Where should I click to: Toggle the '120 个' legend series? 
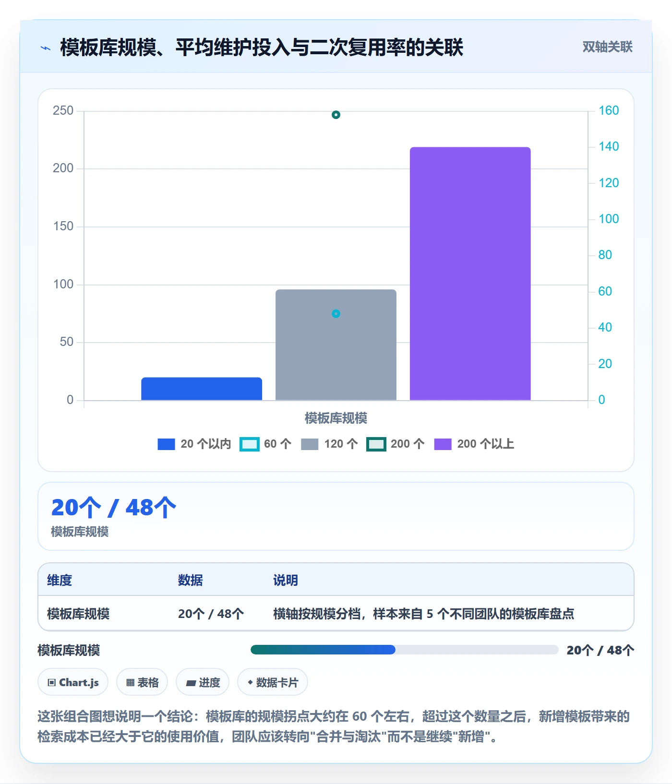329,444
